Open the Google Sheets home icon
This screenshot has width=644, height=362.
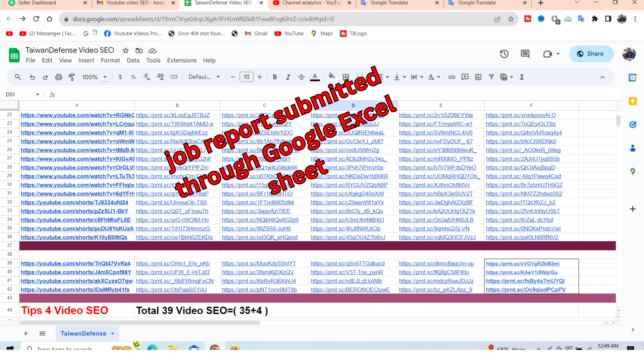14,55
